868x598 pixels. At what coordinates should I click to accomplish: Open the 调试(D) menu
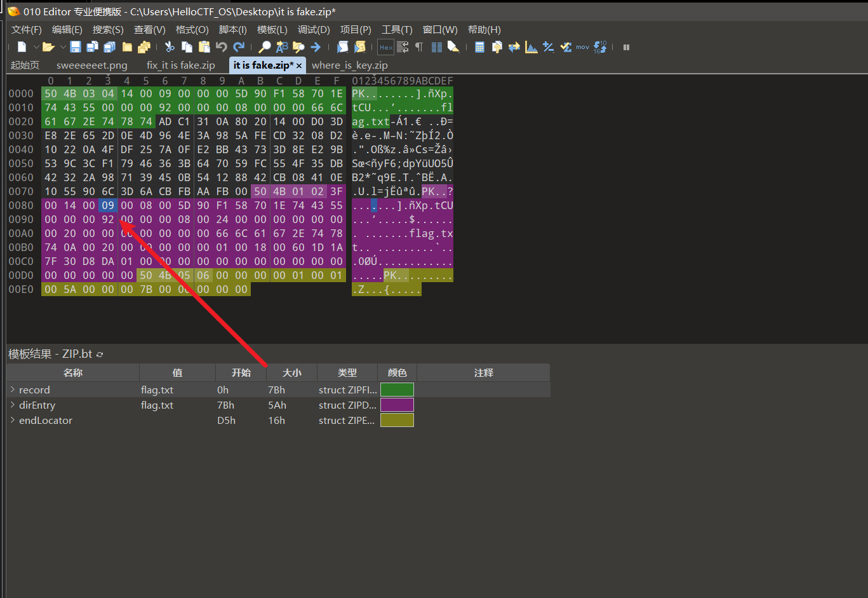[x=314, y=30]
